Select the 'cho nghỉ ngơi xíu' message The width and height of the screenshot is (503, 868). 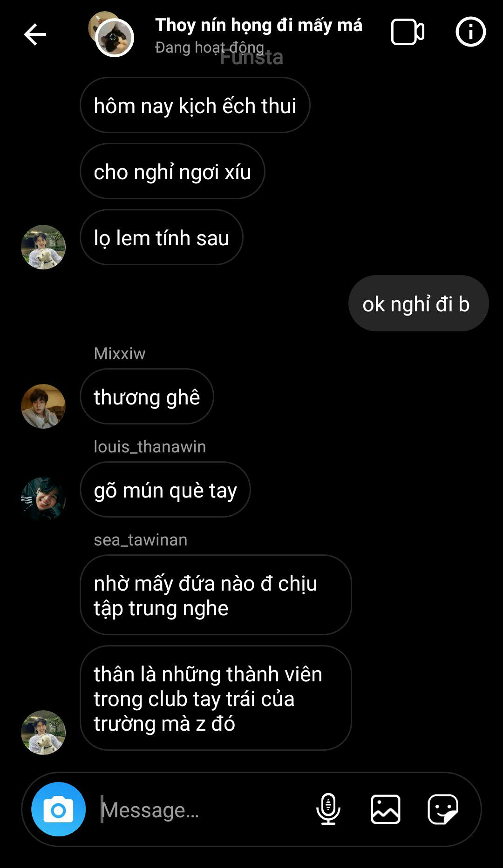click(x=172, y=171)
